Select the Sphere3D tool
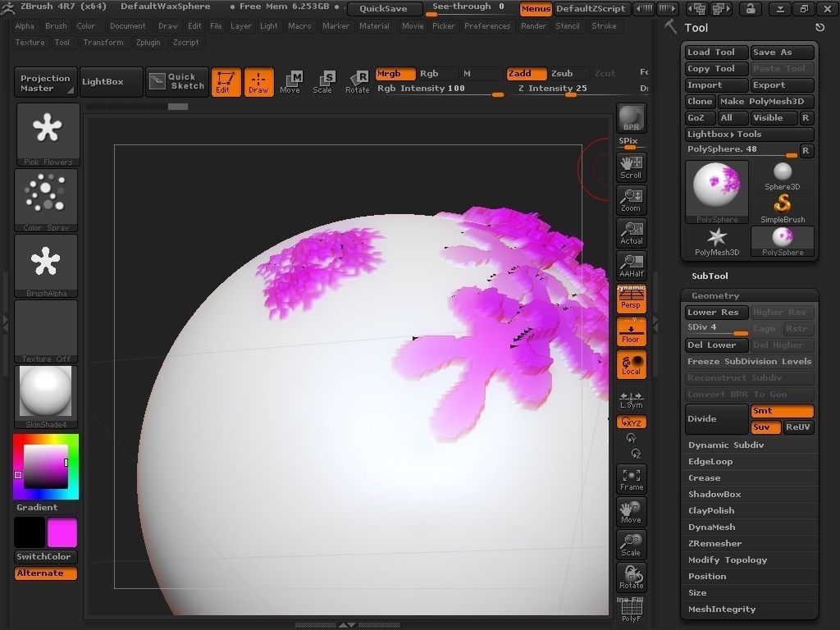The image size is (840, 630). pyautogui.click(x=782, y=176)
